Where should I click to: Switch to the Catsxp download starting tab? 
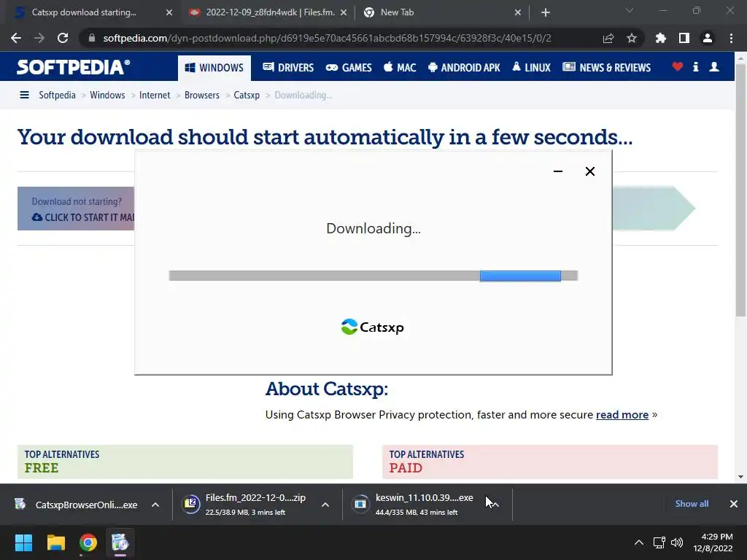tap(84, 12)
